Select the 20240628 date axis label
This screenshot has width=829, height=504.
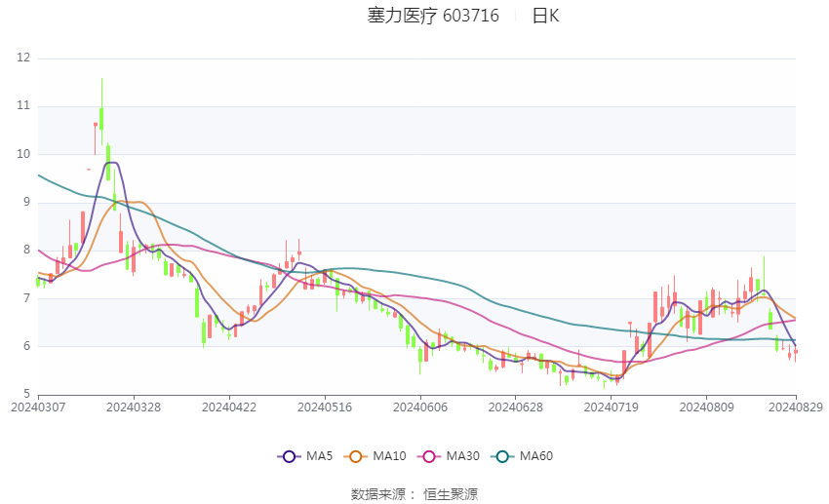pyautogui.click(x=516, y=407)
